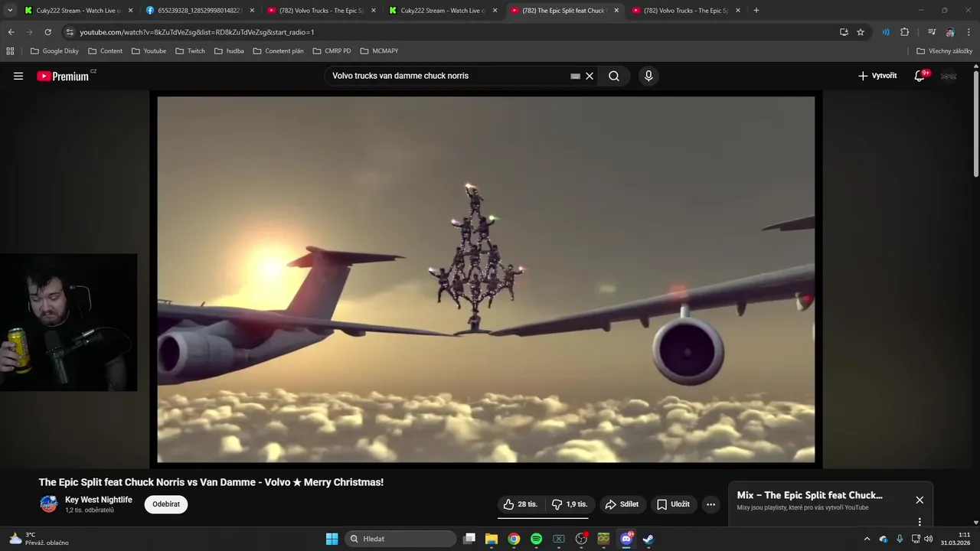The height and width of the screenshot is (551, 980).
Task: Open Steam from the taskbar
Action: click(x=648, y=539)
